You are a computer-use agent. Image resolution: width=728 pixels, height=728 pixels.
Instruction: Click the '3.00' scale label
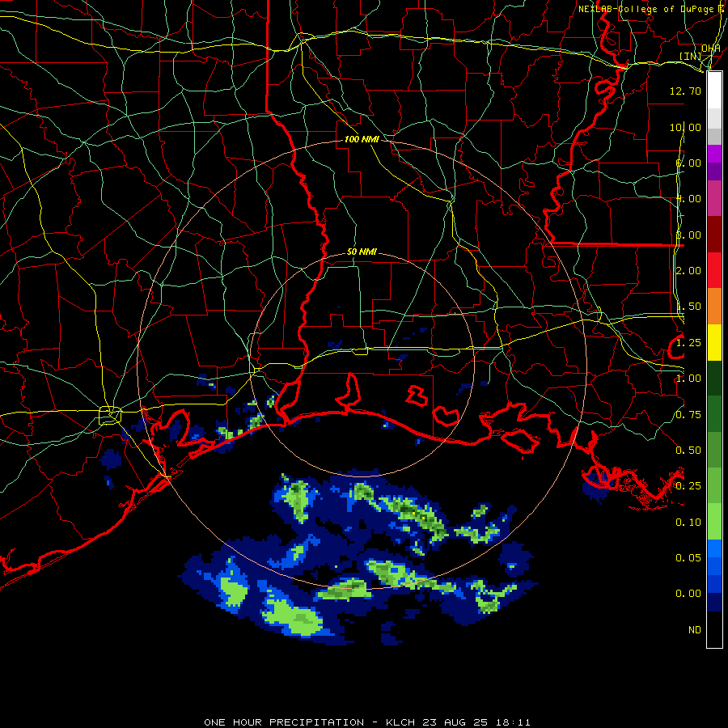click(x=688, y=235)
